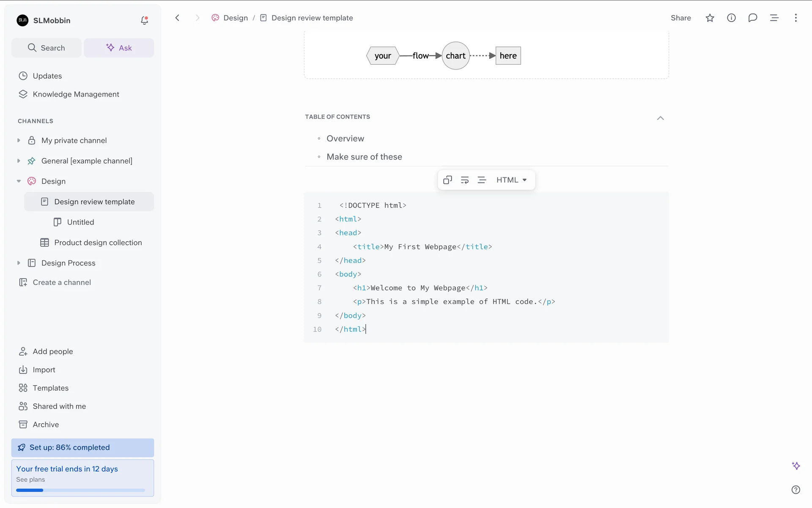Copy code block contents
This screenshot has height=508, width=812.
(447, 180)
